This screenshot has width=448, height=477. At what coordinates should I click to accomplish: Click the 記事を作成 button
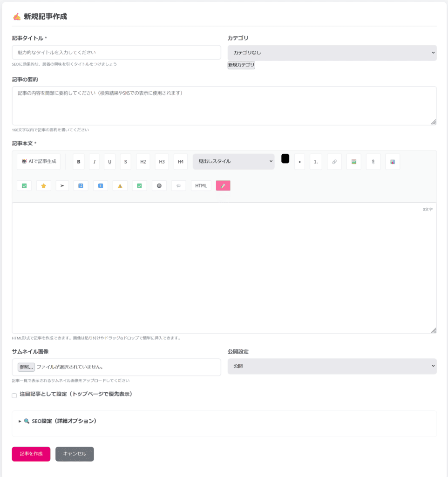tap(31, 454)
